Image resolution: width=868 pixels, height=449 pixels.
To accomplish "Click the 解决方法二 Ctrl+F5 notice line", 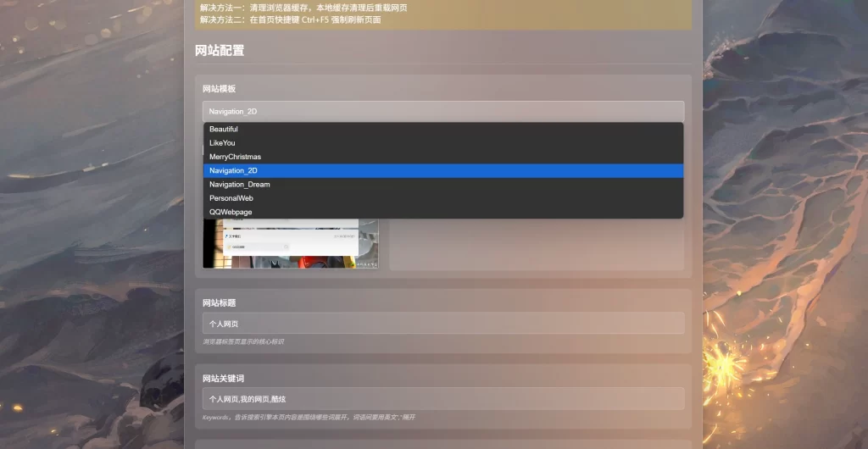I will coord(290,19).
